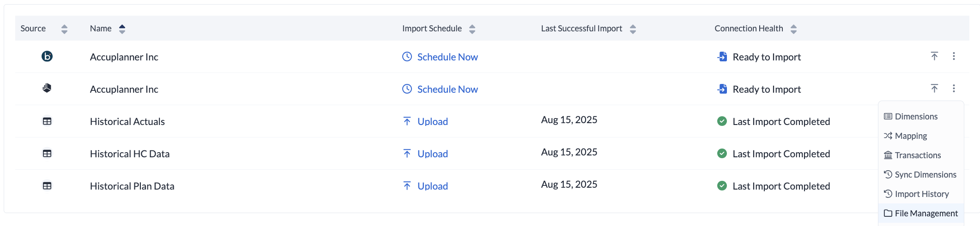The width and height of the screenshot is (980, 226).
Task: Sort table by Name column
Action: pos(122,29)
